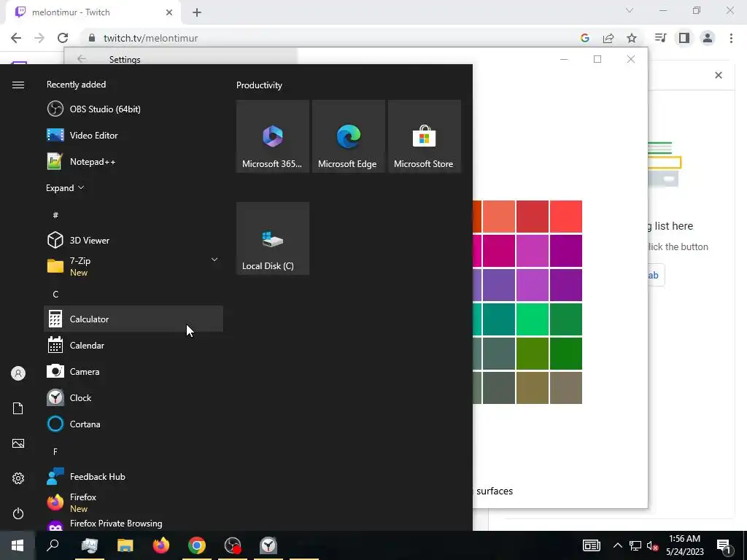
Task: Share this page from the address bar
Action: point(608,38)
